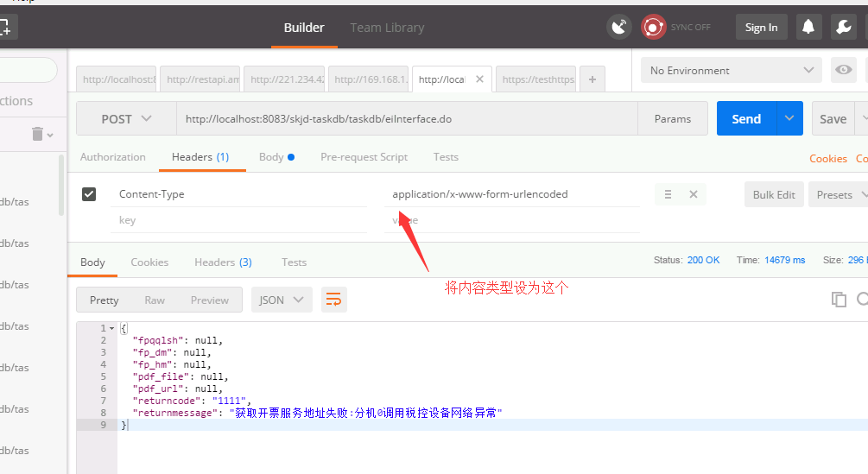This screenshot has width=868, height=474.
Task: Click the "pdf_url" key in response
Action: coord(158,389)
